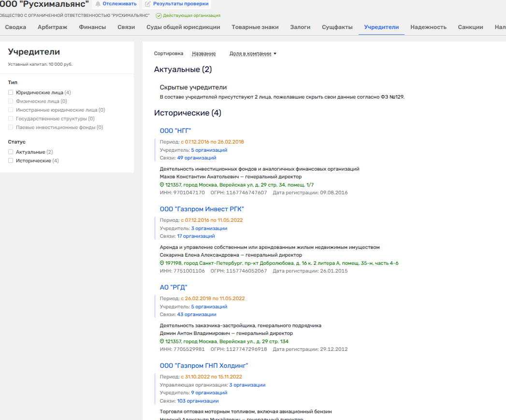Enable the Актуальные status checkbox
The height and width of the screenshot is (420, 506).
pyautogui.click(x=11, y=152)
